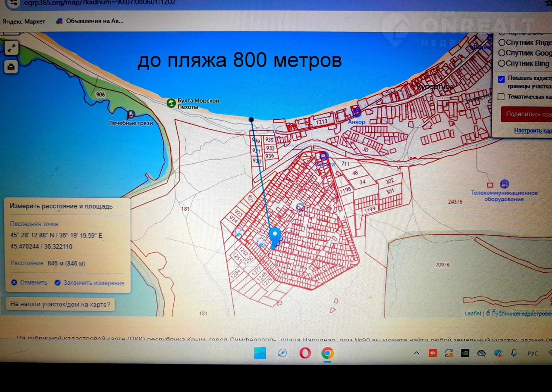The image size is (552, 392).
Task: Open Яндекс Маркет bookmark
Action: [24, 21]
